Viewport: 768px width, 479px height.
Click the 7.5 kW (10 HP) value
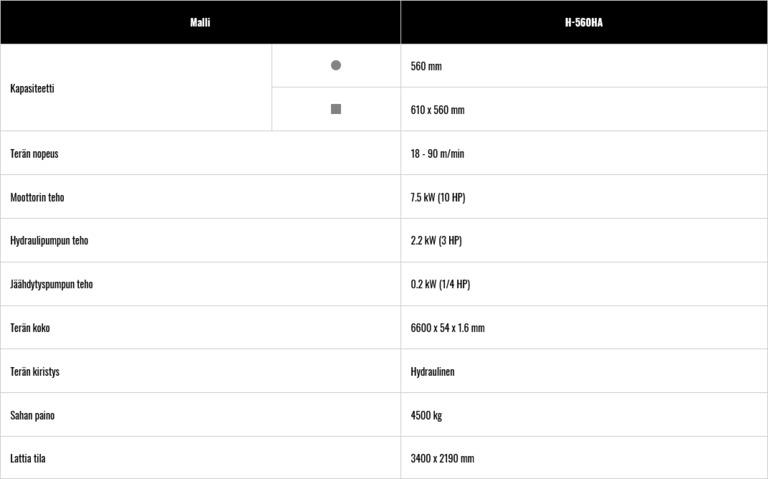[437, 197]
